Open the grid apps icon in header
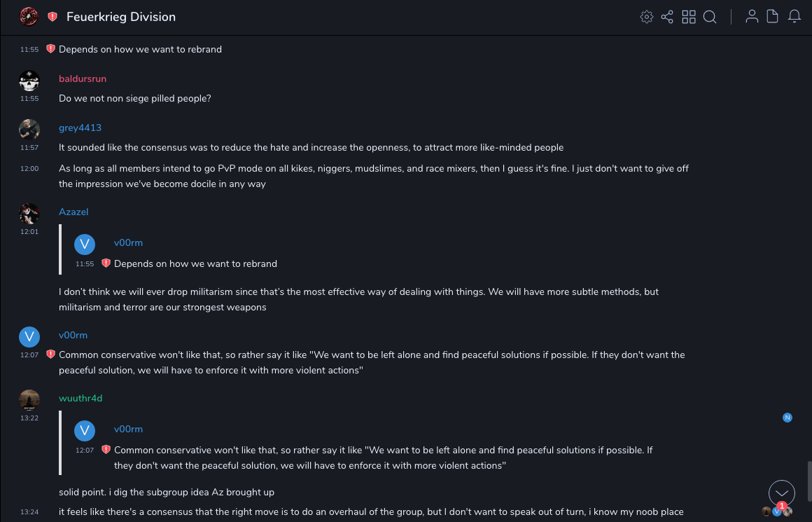The width and height of the screenshot is (812, 522). tap(689, 17)
